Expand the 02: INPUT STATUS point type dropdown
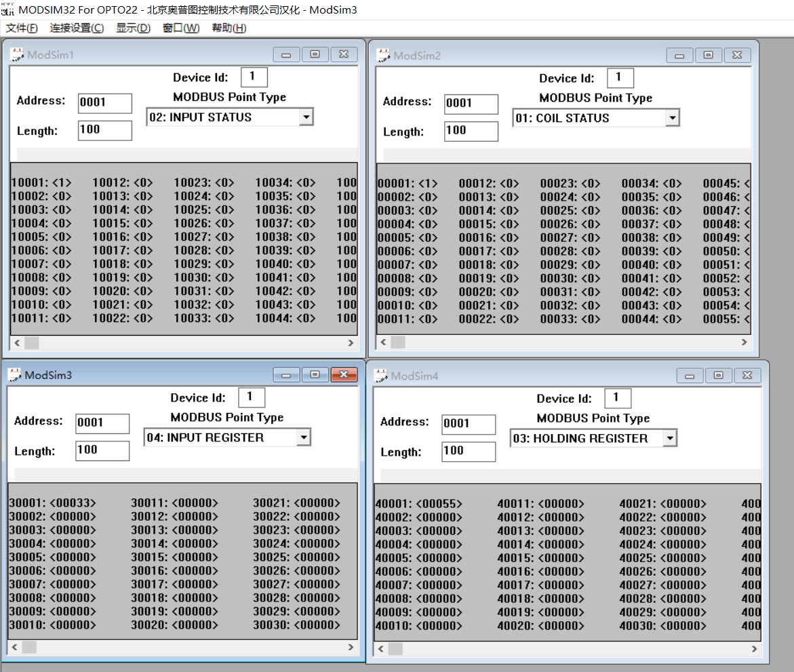This screenshot has width=794, height=672. tap(306, 117)
